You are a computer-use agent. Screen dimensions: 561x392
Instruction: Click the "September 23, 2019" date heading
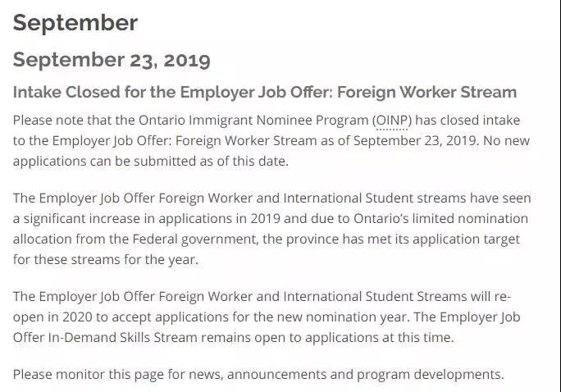(x=112, y=60)
